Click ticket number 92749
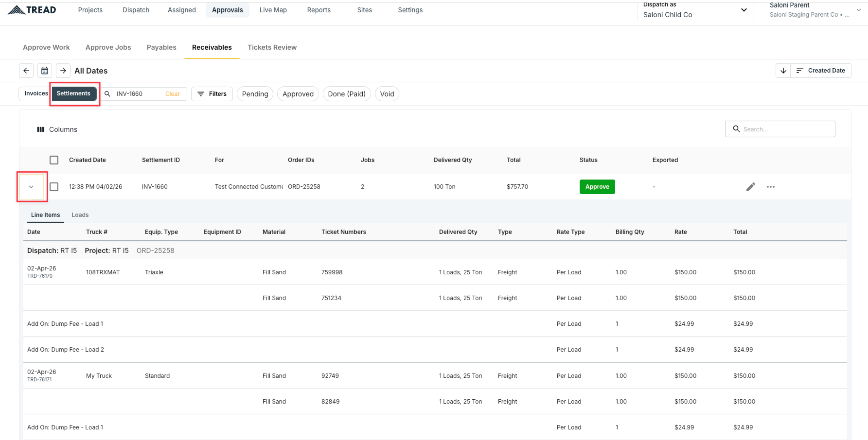Image resolution: width=868 pixels, height=440 pixels. pos(330,376)
